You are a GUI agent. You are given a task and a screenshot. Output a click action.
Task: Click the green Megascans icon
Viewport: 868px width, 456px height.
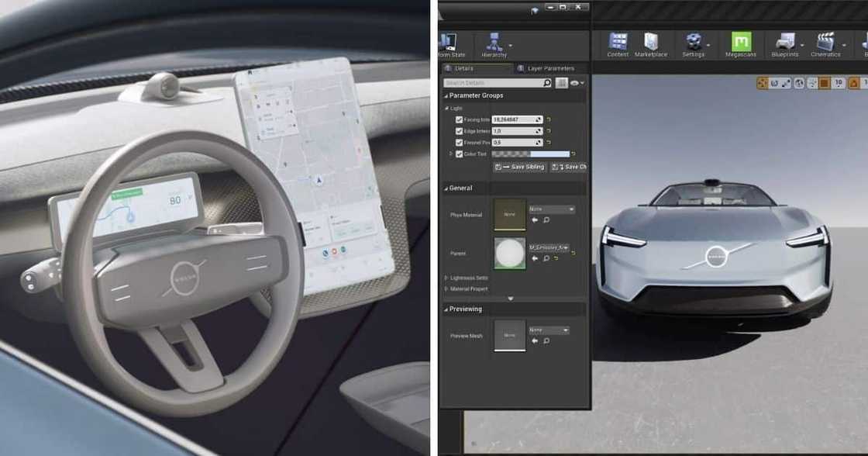tap(741, 44)
